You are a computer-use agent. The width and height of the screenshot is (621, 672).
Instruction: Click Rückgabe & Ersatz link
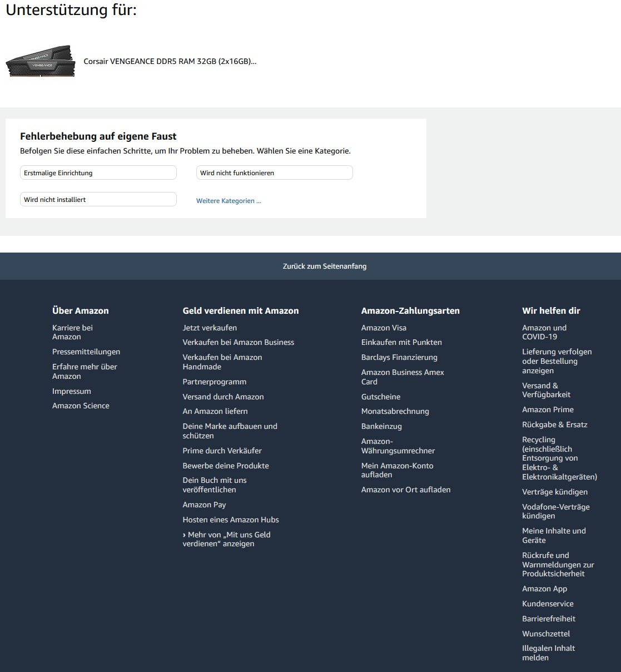click(555, 424)
